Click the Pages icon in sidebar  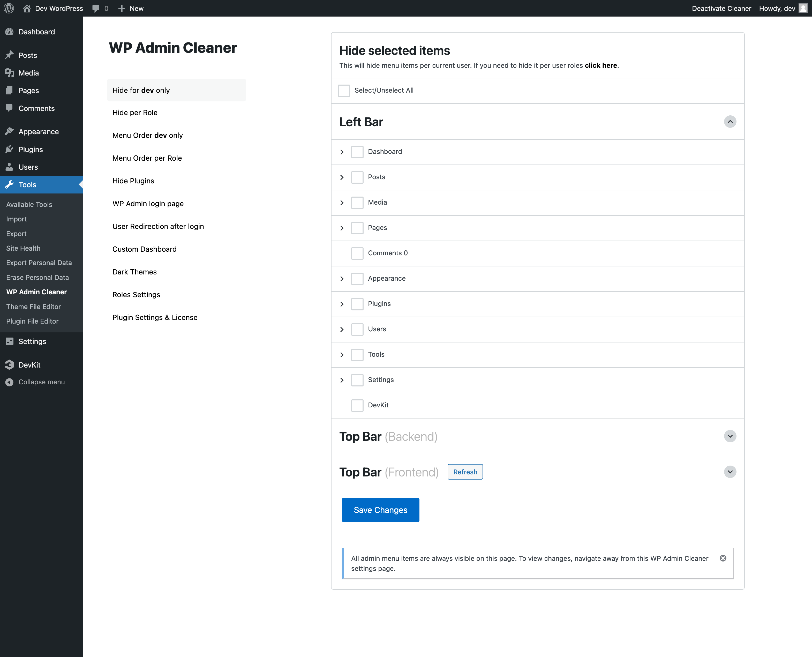(x=10, y=91)
